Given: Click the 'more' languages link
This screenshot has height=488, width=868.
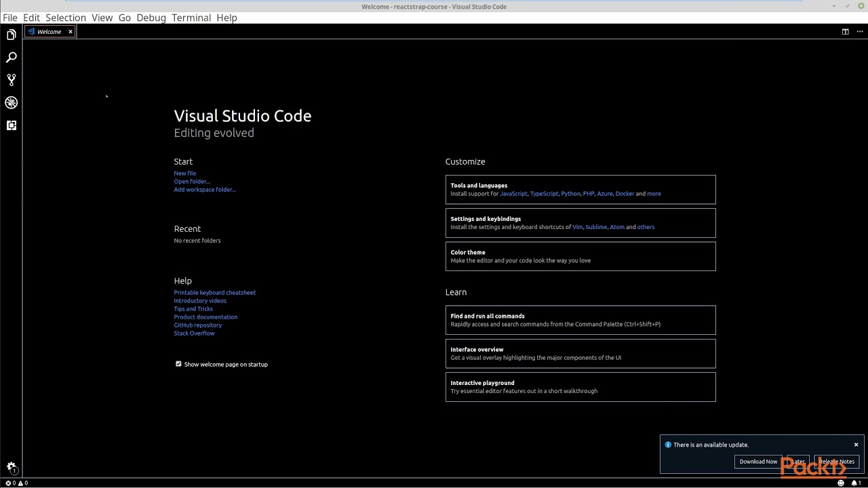Looking at the screenshot, I should (654, 194).
